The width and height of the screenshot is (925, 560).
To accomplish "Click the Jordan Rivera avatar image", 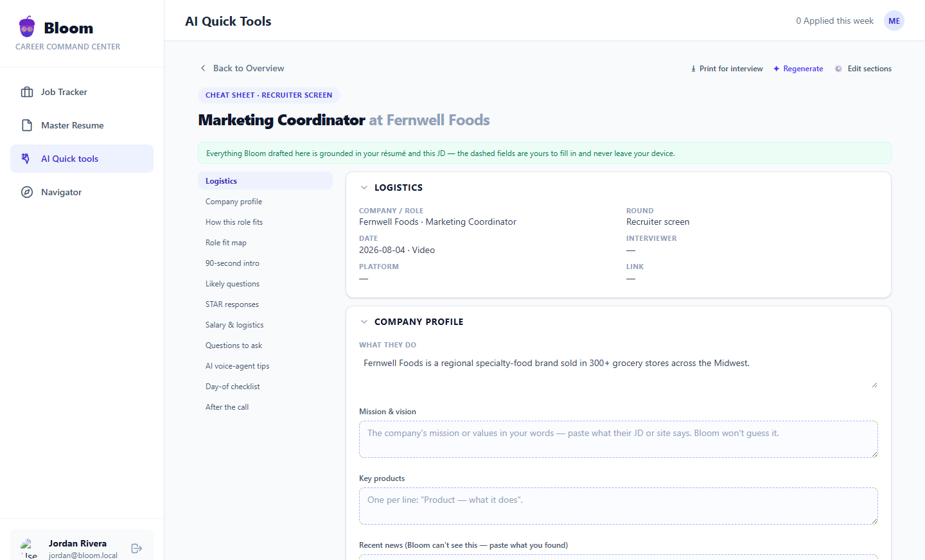I will tap(30, 548).
